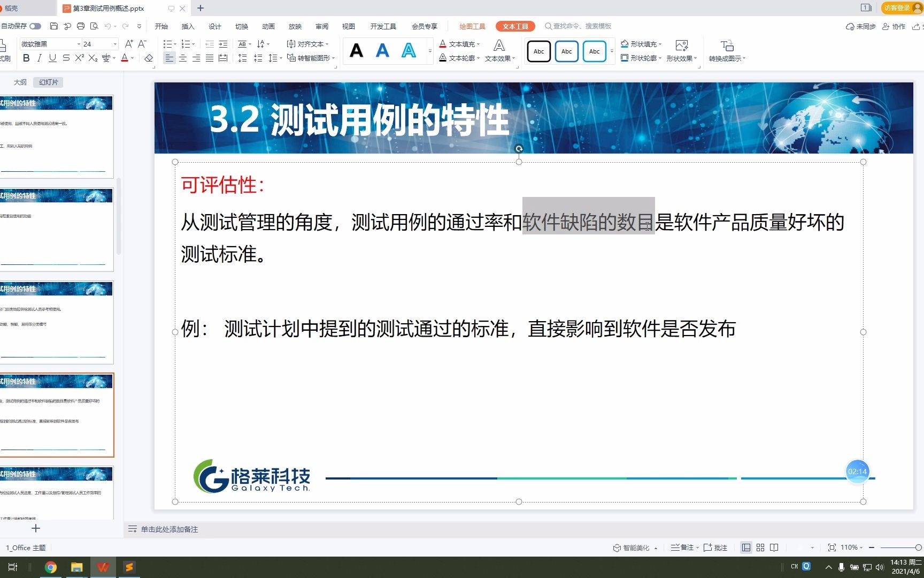Add a new slide with plus button

click(36, 528)
